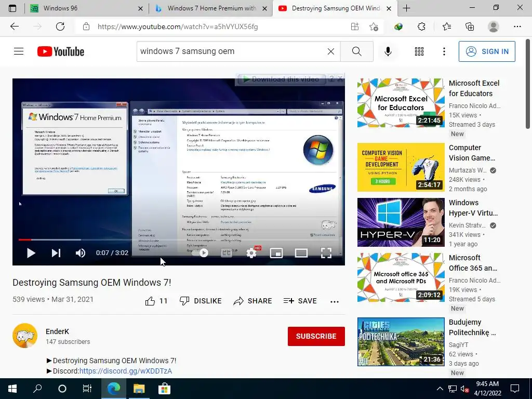This screenshot has width=532, height=399.
Task: Add this page to favorites
Action: pos(374,26)
